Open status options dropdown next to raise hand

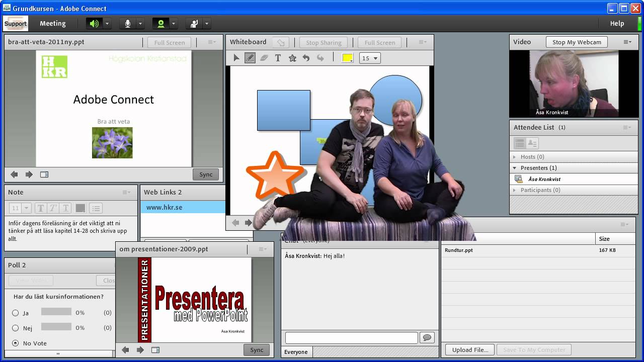[206, 24]
